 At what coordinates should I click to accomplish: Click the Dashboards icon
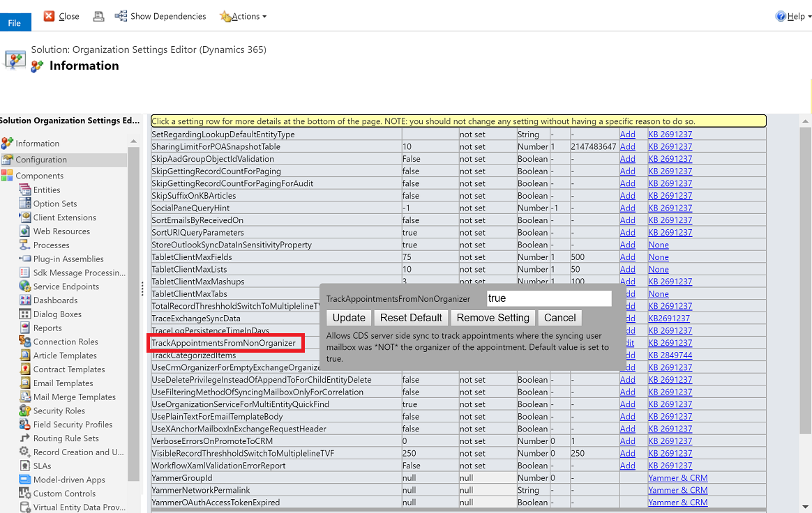coord(25,300)
